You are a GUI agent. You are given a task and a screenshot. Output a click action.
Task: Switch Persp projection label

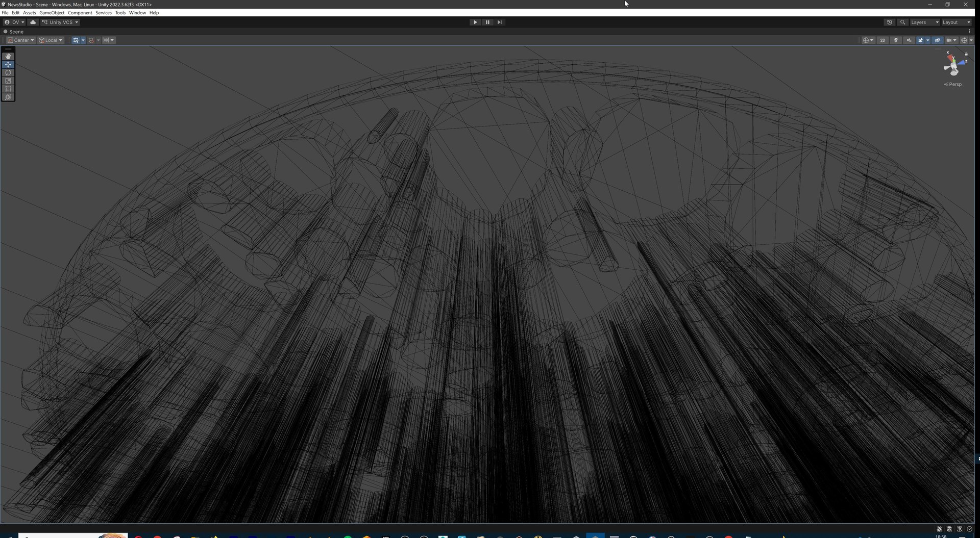953,85
